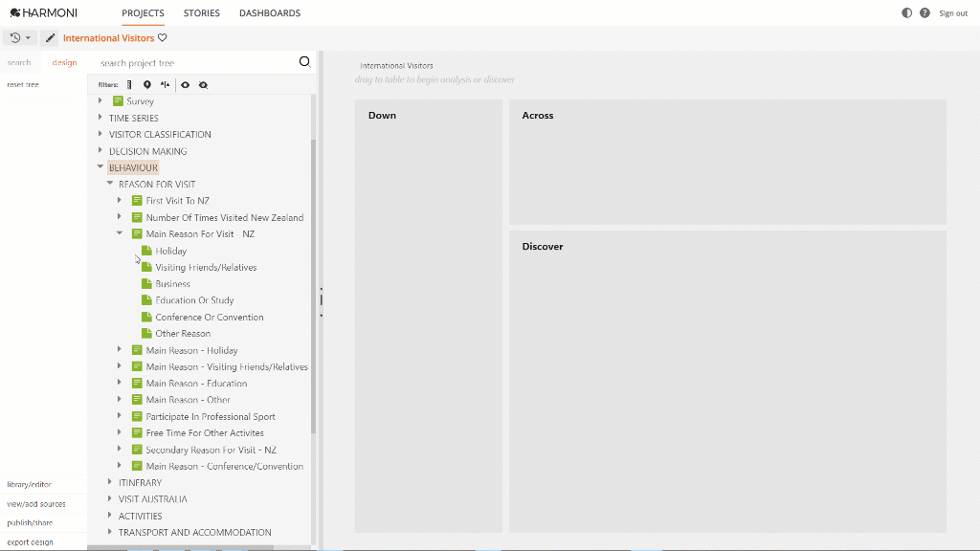Image resolution: width=980 pixels, height=551 pixels.
Task: Collapse REASON FOR VISIT arrow
Action: pos(110,184)
